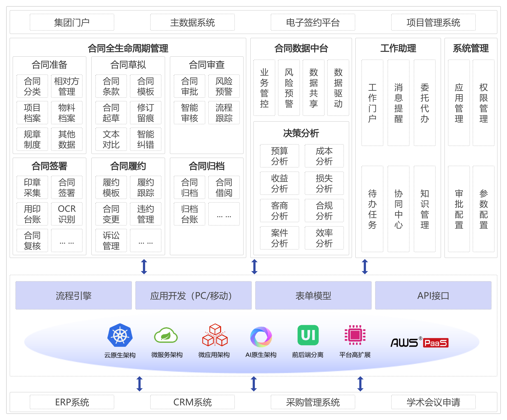Click the 修订留痕 module
507x420 pixels.
click(x=146, y=113)
